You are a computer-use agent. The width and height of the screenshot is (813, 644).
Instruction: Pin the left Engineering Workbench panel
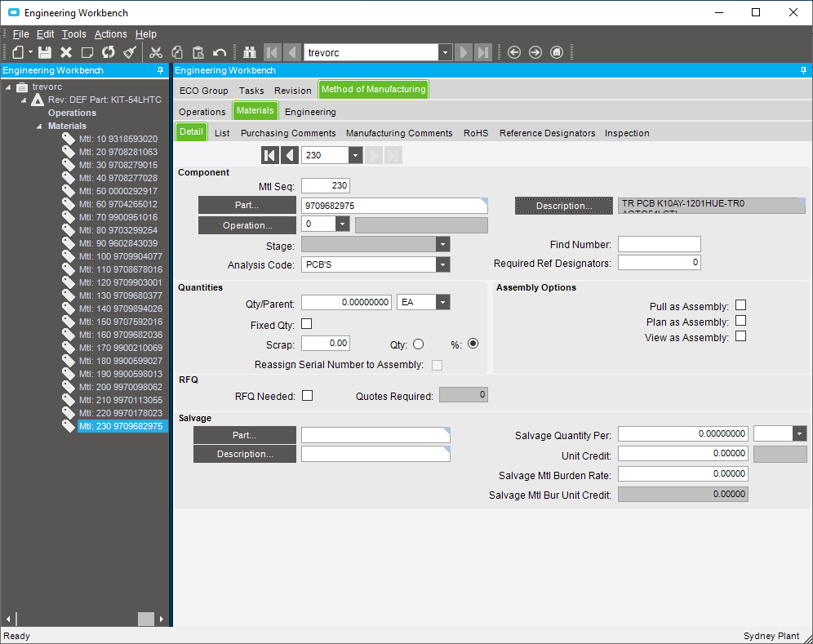pyautogui.click(x=160, y=70)
